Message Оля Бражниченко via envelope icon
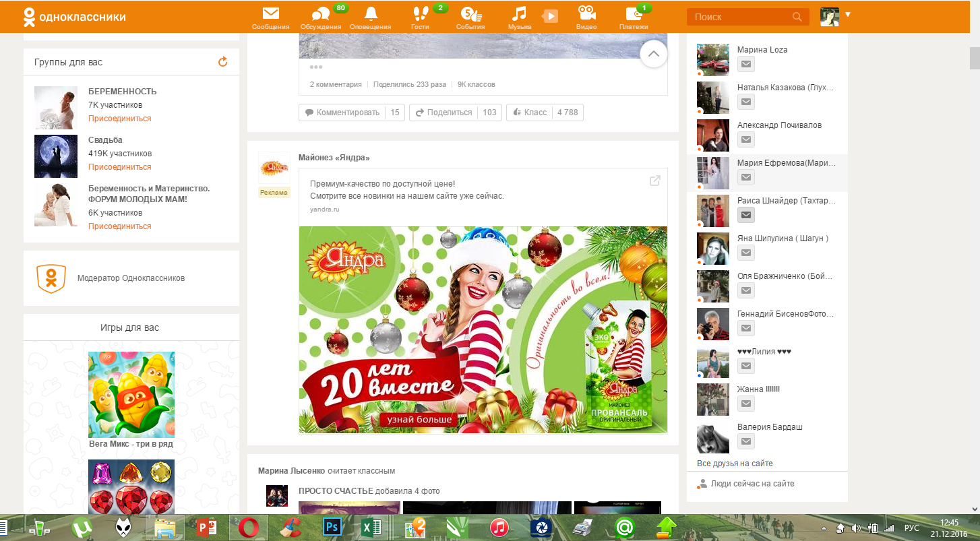This screenshot has height=541, width=980. (745, 290)
